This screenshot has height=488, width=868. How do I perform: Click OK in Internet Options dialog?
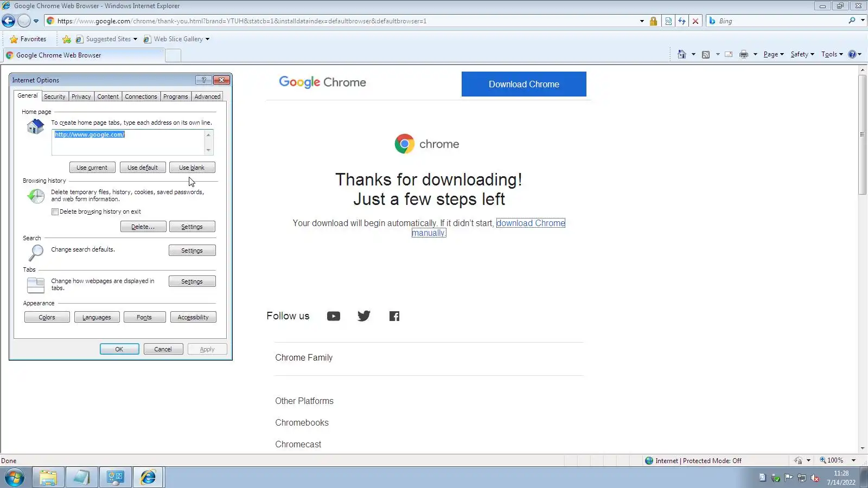point(119,349)
